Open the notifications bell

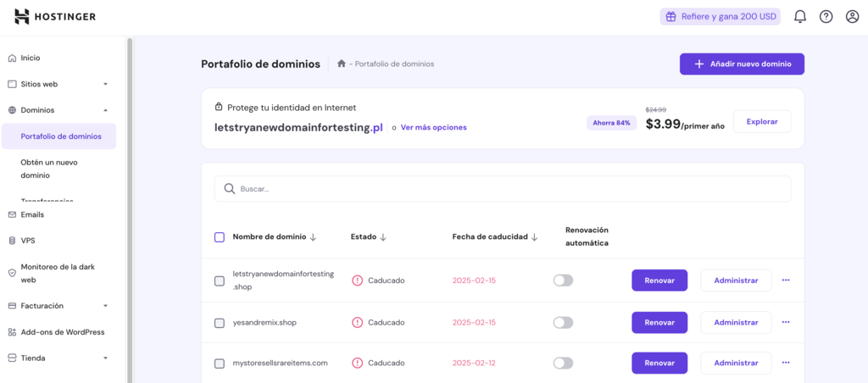pos(799,17)
